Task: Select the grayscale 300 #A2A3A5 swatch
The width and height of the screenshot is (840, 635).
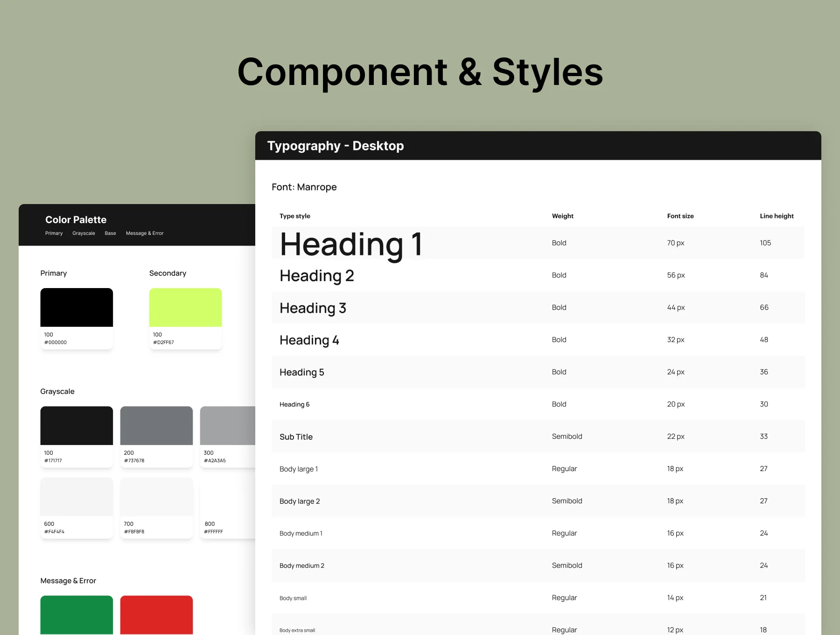Action: pyautogui.click(x=228, y=437)
